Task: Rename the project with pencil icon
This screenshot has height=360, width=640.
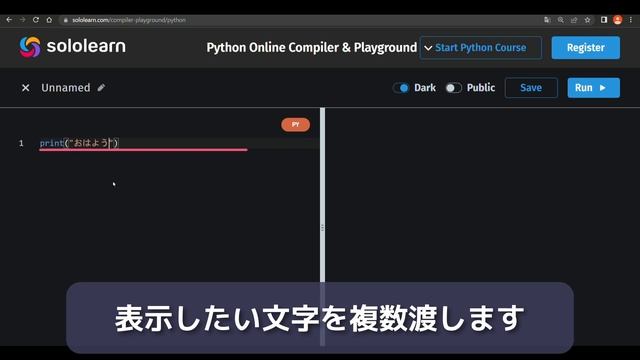Action: [x=101, y=87]
